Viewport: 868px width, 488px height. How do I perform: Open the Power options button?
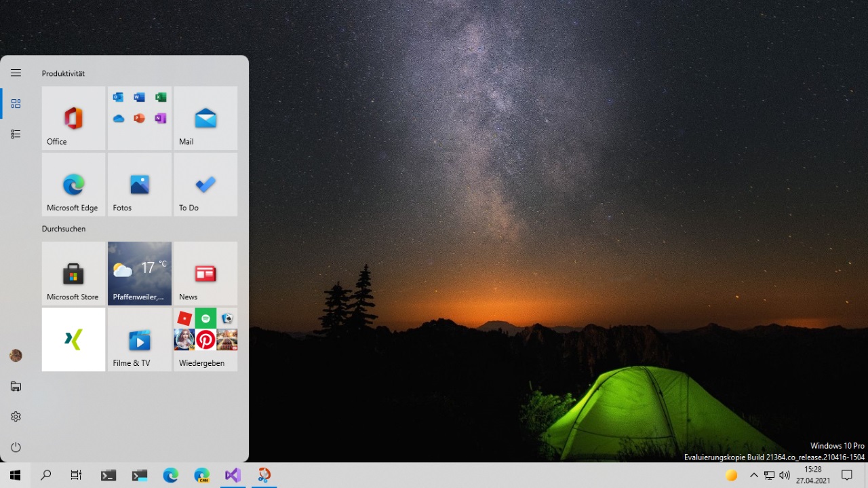16,447
